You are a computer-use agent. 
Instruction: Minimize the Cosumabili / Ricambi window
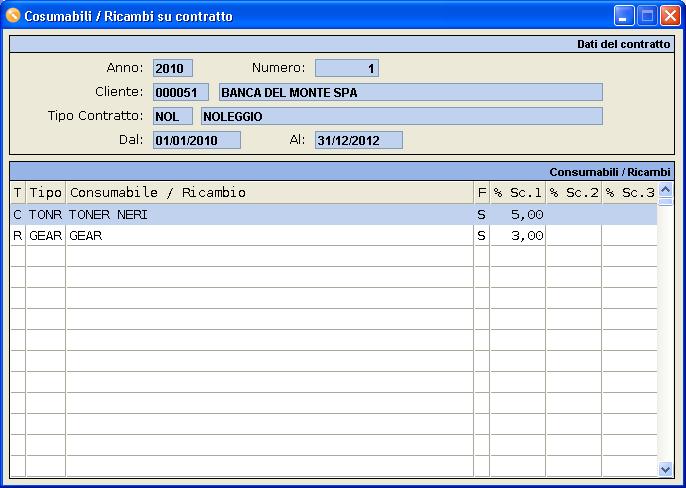pos(624,16)
